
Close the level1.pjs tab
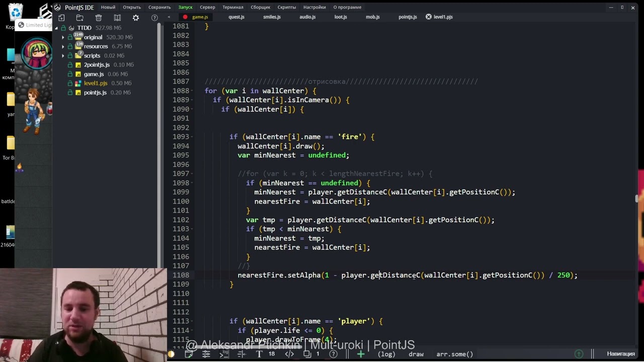point(429,17)
